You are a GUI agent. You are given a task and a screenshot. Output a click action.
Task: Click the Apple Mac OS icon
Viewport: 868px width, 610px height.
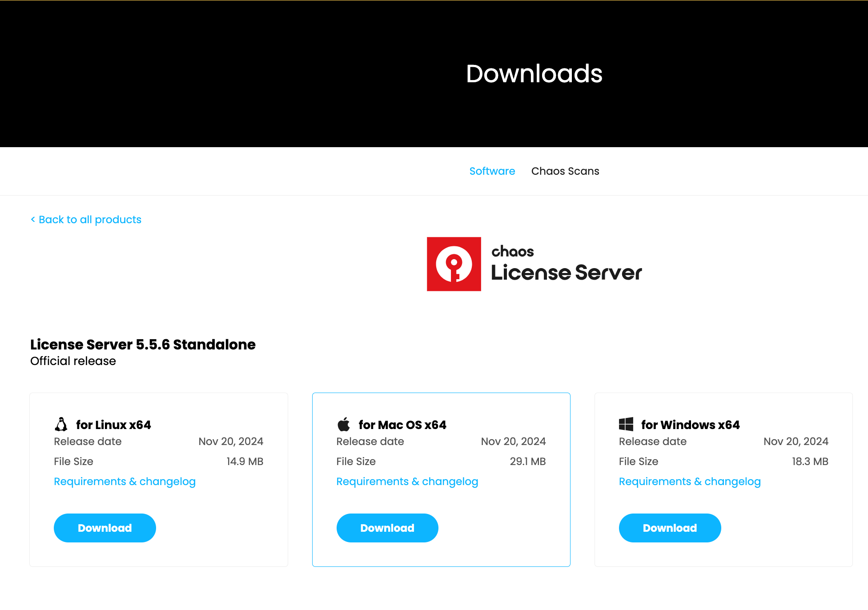(x=344, y=425)
